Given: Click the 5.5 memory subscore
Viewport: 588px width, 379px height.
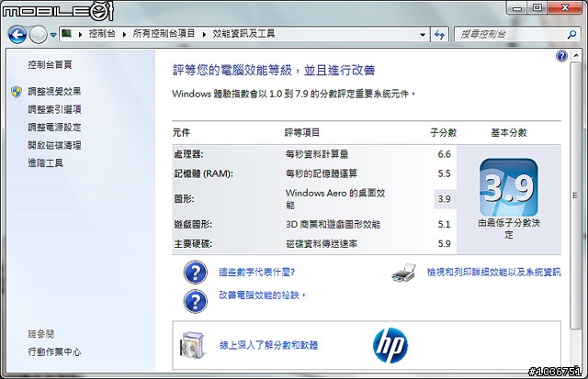Looking at the screenshot, I should pos(444,173).
